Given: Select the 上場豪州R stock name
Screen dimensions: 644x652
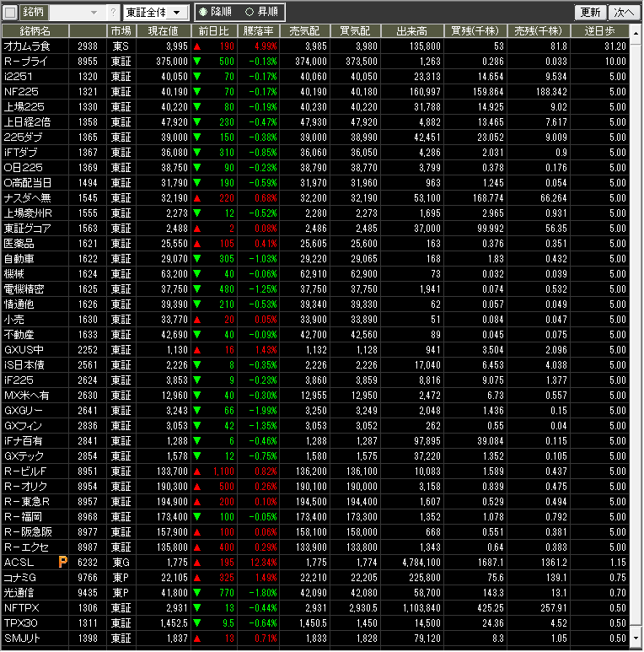Looking at the screenshot, I should pos(28,213).
